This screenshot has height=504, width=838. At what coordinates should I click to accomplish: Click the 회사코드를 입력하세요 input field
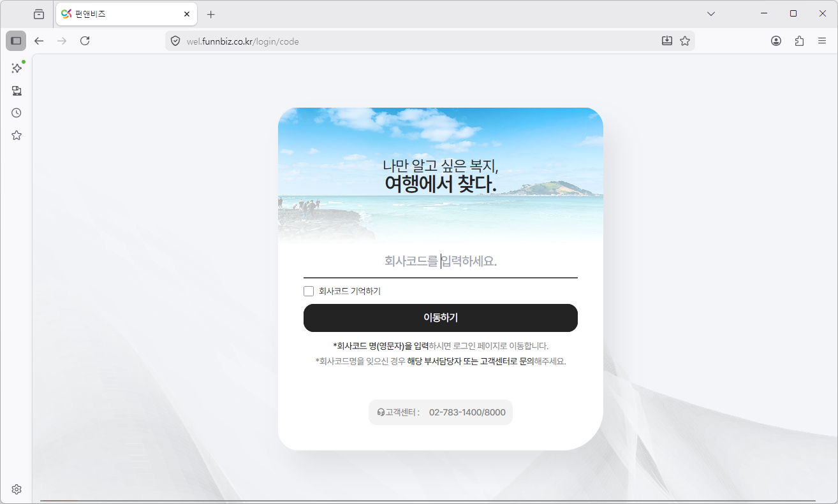coord(440,261)
